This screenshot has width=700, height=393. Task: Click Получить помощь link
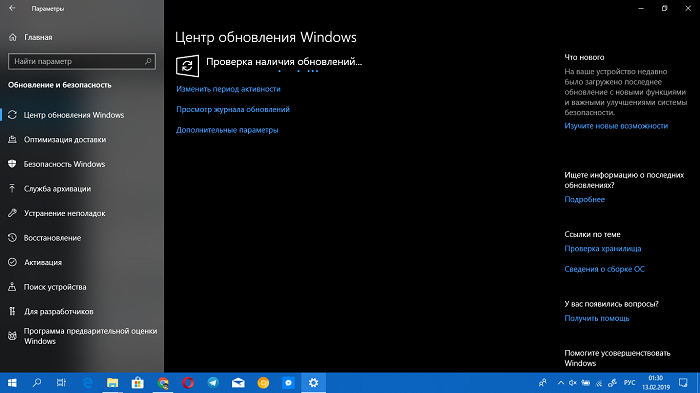[597, 318]
